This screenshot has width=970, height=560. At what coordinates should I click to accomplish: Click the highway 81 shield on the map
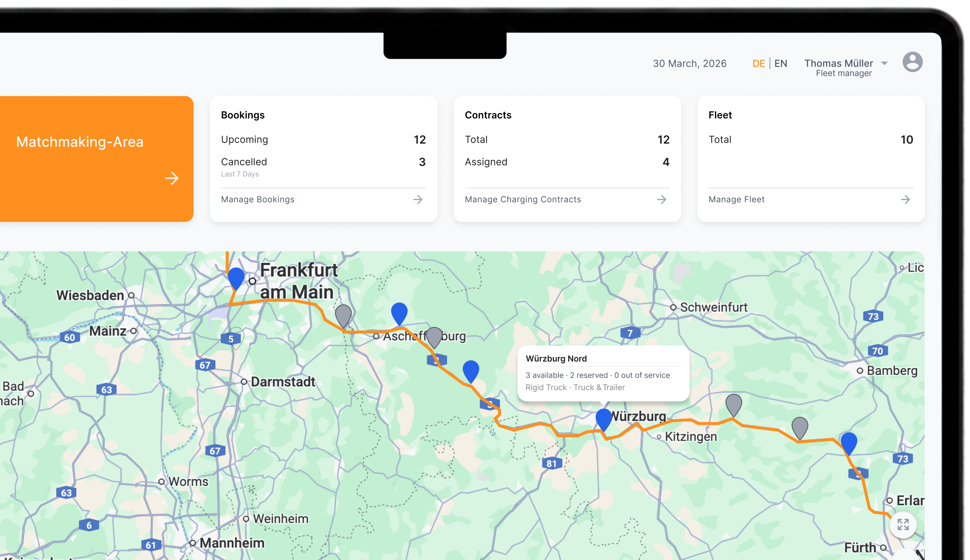(552, 464)
